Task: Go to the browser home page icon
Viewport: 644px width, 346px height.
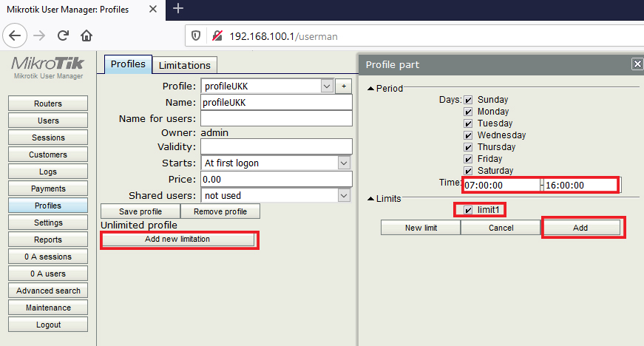Action: click(87, 36)
